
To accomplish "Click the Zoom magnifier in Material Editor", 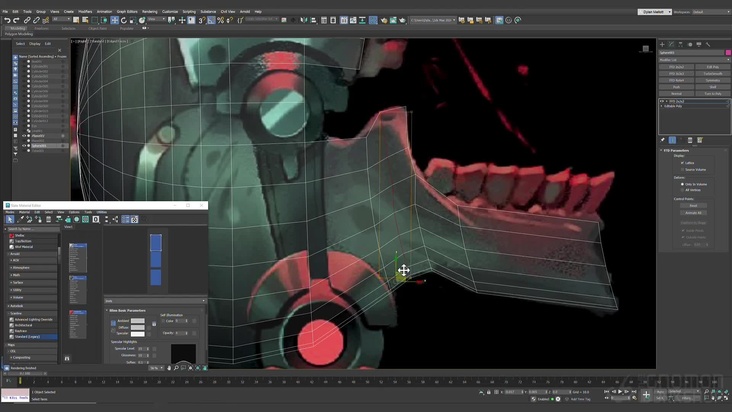I will point(176,368).
